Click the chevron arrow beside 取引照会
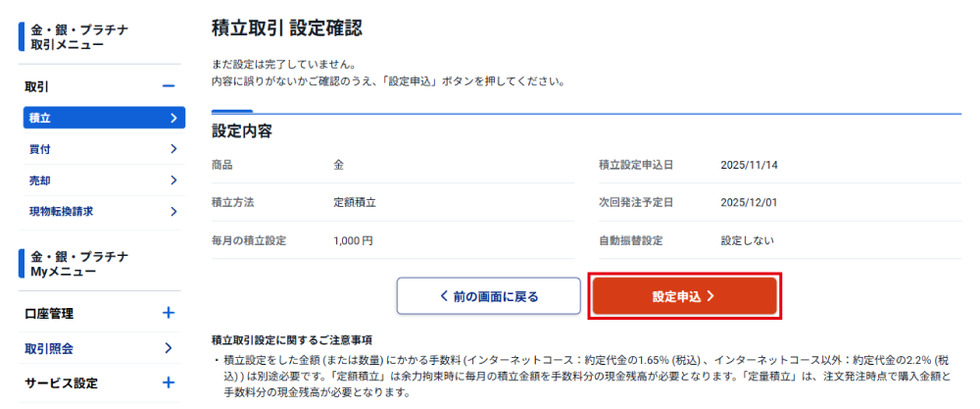Viewport: 980px width, 409px height. coord(169,348)
